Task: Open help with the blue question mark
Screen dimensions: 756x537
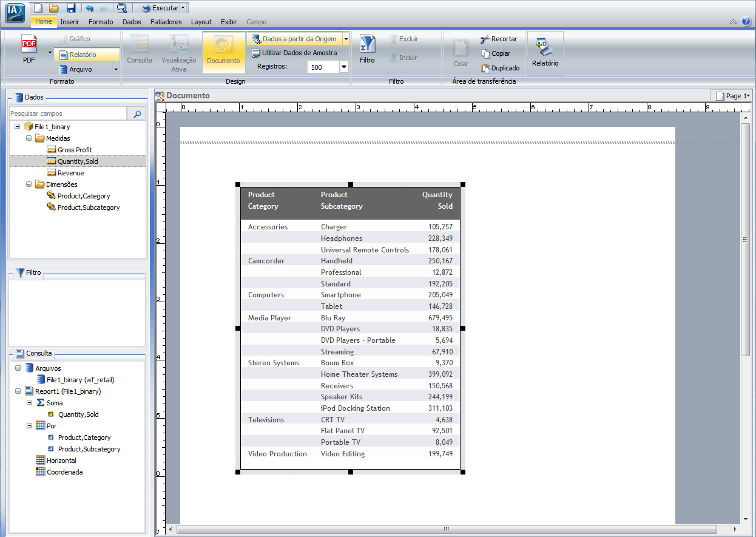Action: tap(746, 22)
